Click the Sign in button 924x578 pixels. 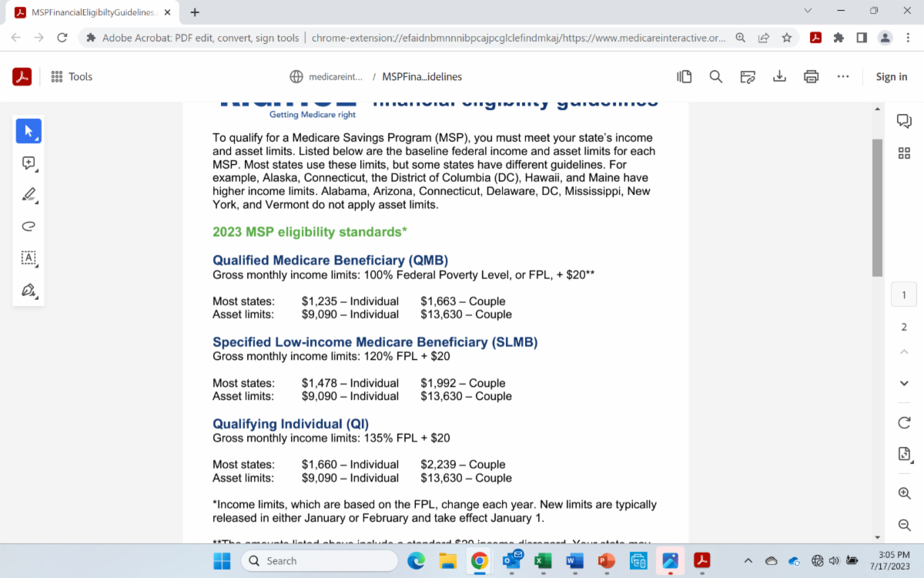tap(892, 76)
